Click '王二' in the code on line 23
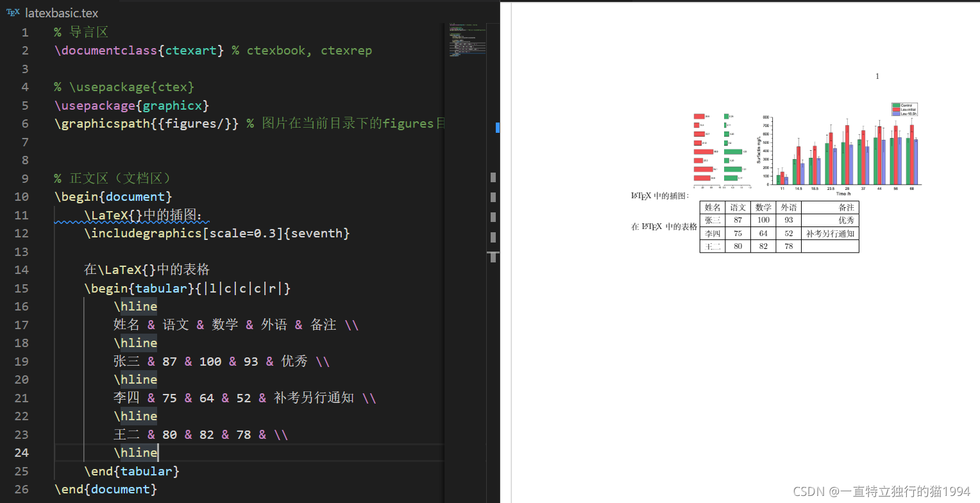980x503 pixels. click(126, 435)
